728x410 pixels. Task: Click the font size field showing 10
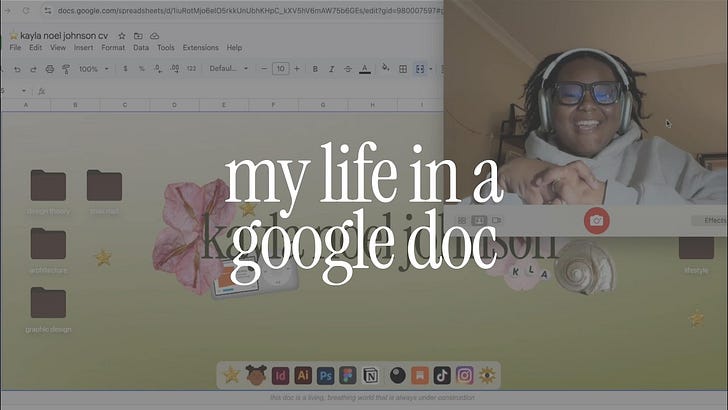tap(280, 69)
